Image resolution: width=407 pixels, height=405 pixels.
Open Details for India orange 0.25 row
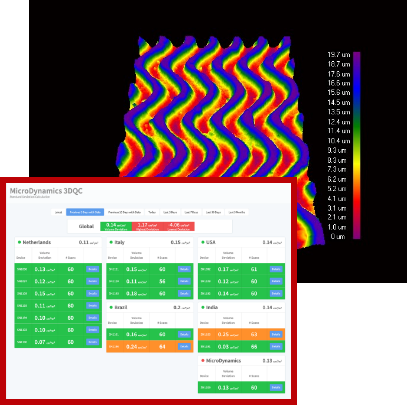[x=276, y=334]
